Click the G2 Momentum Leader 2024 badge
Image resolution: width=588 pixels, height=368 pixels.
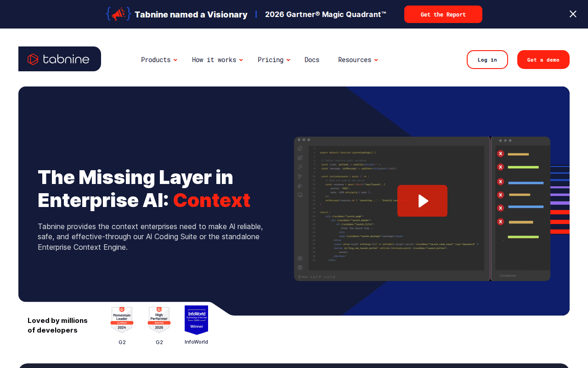point(122,320)
